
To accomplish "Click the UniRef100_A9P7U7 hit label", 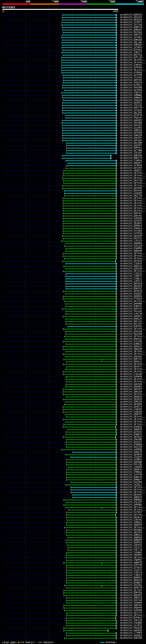I will (x=131, y=35).
